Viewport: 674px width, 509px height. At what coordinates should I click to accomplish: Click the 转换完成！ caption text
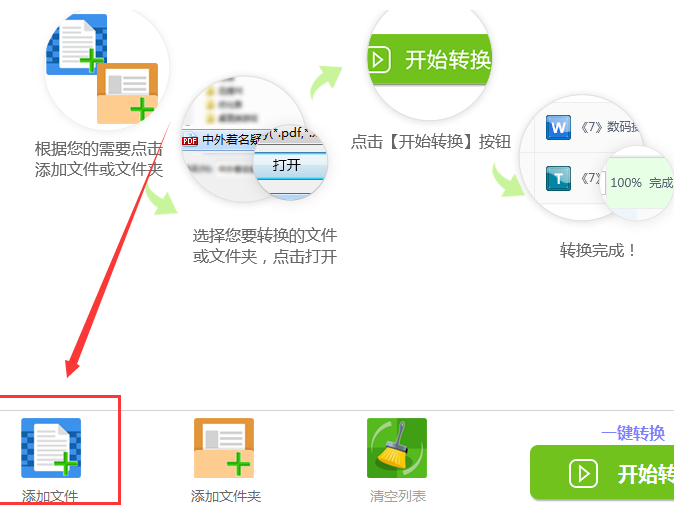coord(598,250)
